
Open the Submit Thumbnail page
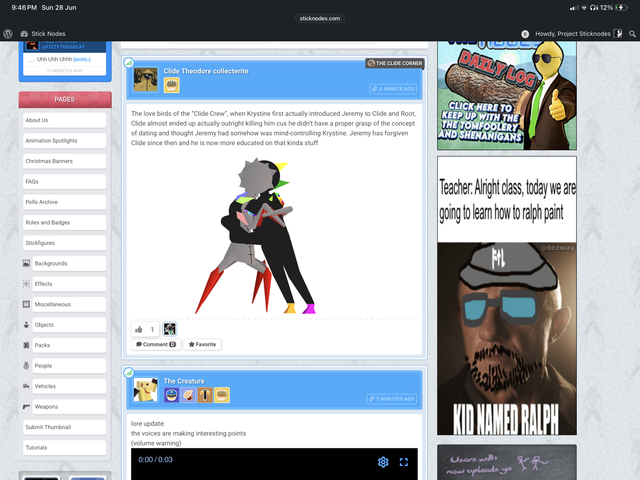point(64,427)
